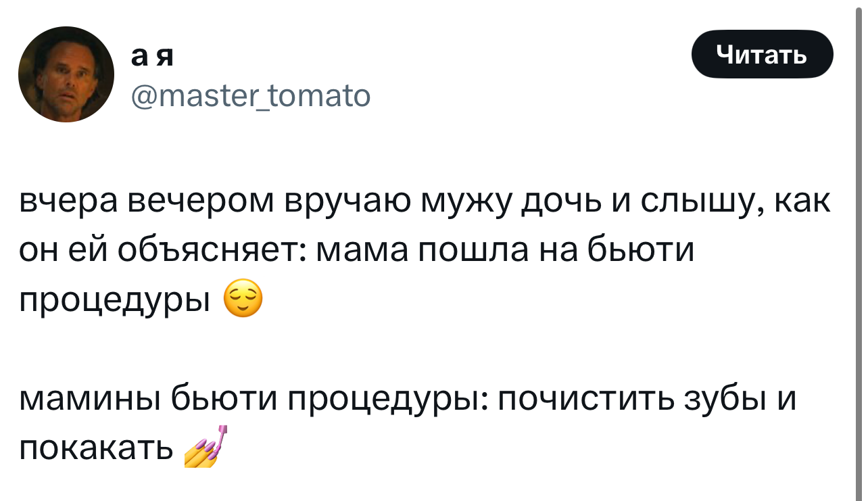Viewport: 868px width, 501px height.
Task: Click the word "покакать" in the tweet
Action: pos(96,446)
